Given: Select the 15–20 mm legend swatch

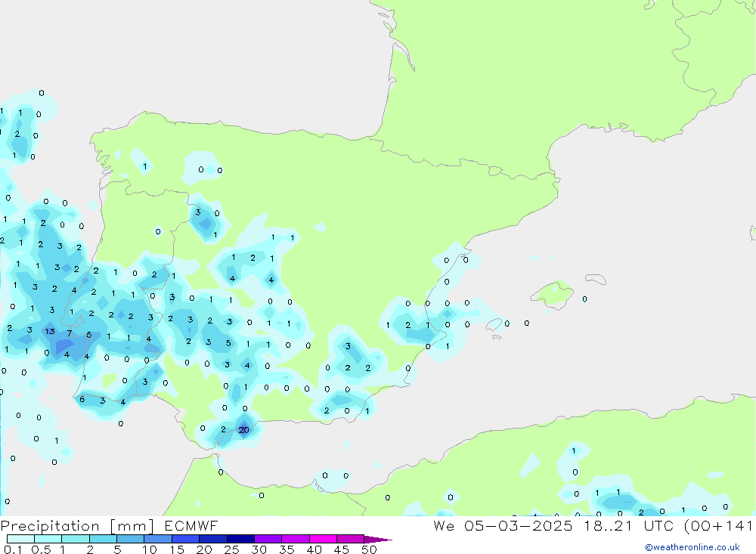Looking at the screenshot, I should [x=185, y=539].
